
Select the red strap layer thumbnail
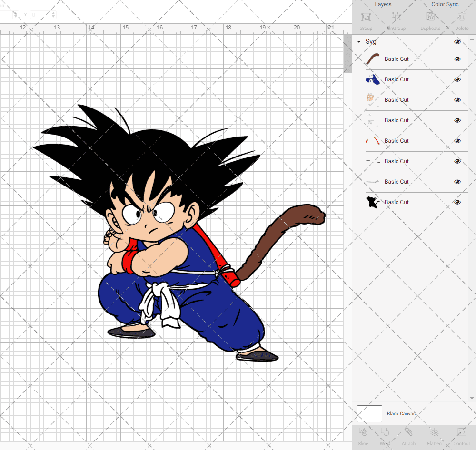[x=373, y=140]
